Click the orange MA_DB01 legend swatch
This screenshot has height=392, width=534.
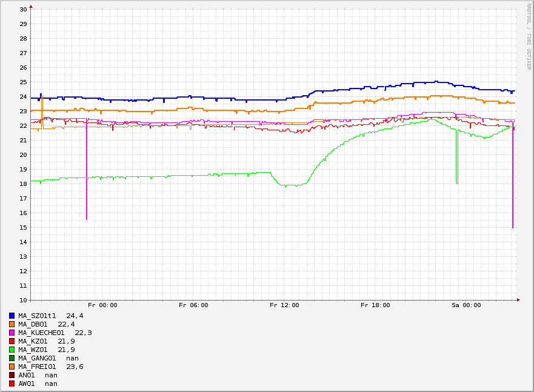tap(12, 324)
